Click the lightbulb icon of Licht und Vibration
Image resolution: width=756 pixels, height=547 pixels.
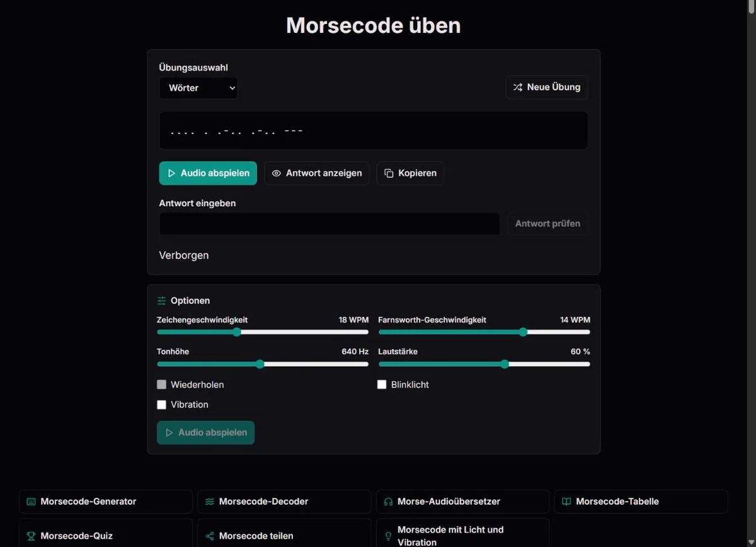pos(388,536)
